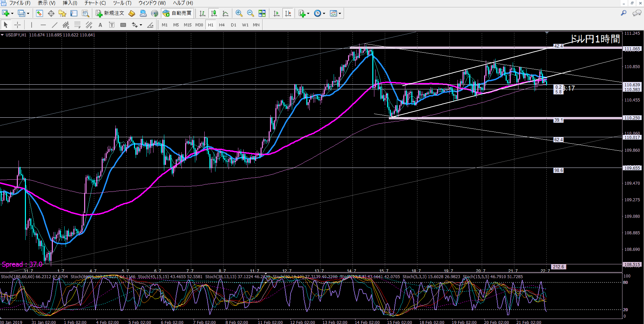This screenshot has height=324, width=644.
Task: Expand the periodicity clock dropdown arrow
Action: [x=324, y=13]
